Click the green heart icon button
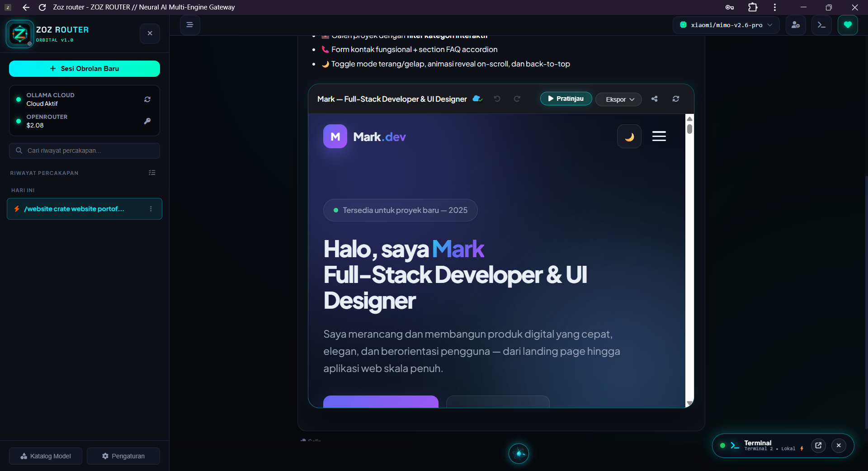The image size is (868, 471). coord(848,25)
